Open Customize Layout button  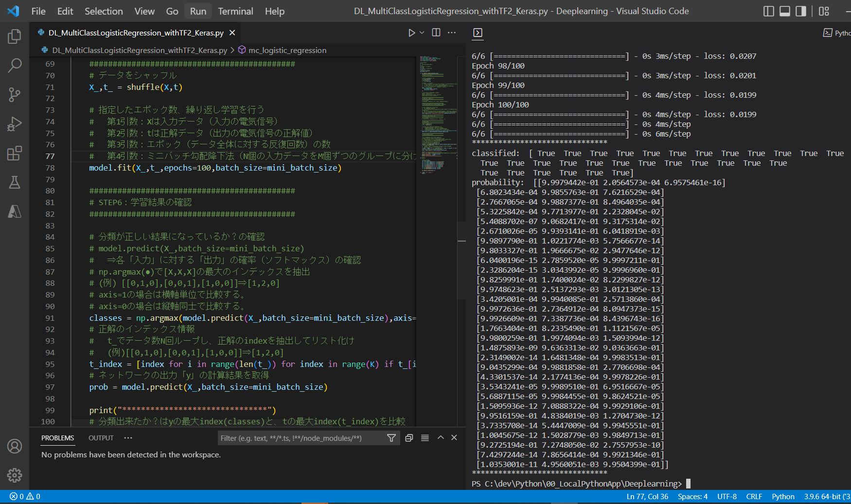point(824,11)
